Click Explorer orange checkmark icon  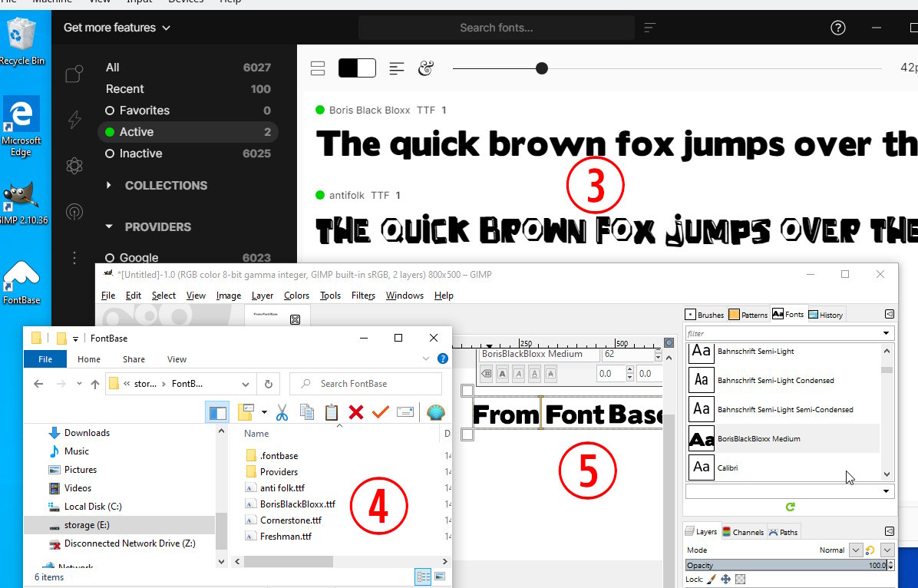point(381,412)
